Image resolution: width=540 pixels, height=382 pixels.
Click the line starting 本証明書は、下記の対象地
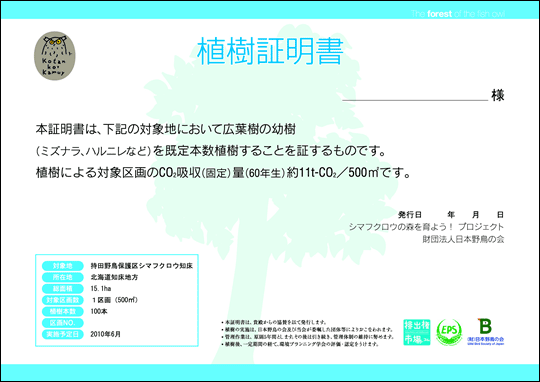point(166,130)
